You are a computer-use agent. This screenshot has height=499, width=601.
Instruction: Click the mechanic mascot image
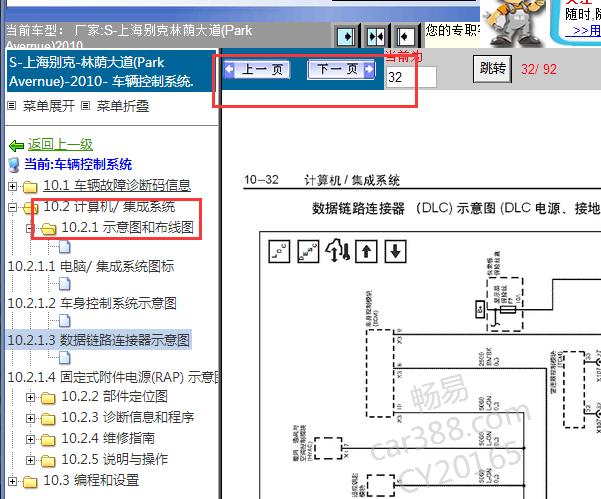coord(512,23)
